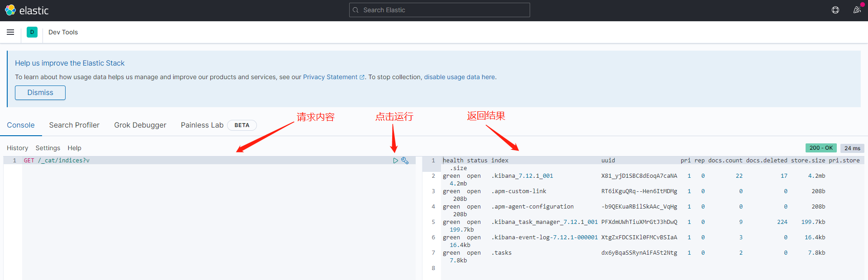Click the BETA badge
Image resolution: width=868 pixels, height=280 pixels.
(242, 125)
